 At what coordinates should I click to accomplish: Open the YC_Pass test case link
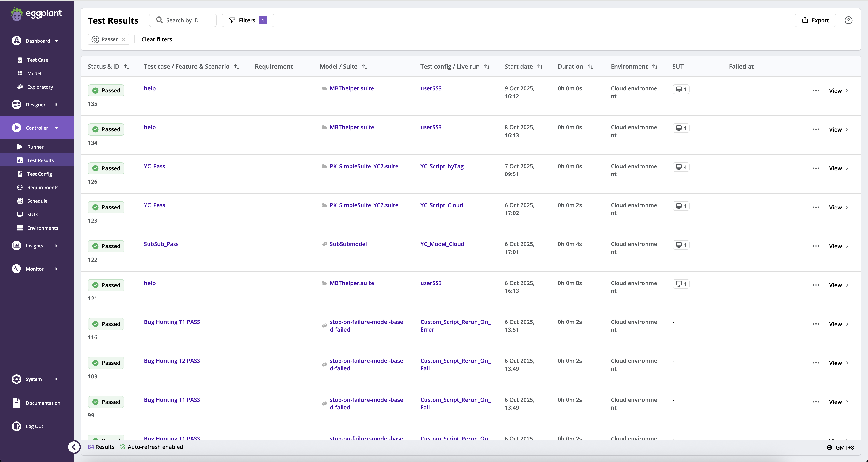click(154, 166)
